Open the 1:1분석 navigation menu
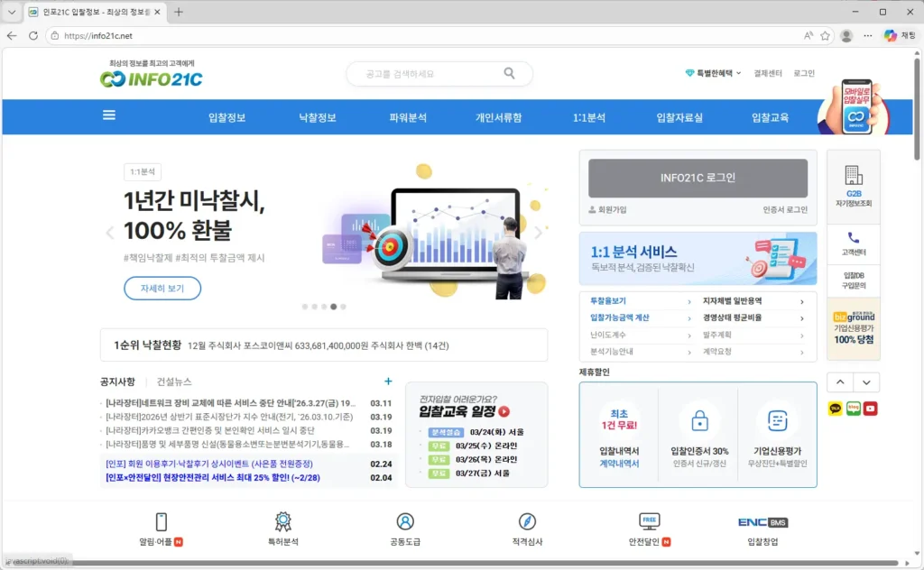Screen dimensions: 924x570 pyautogui.click(x=589, y=118)
